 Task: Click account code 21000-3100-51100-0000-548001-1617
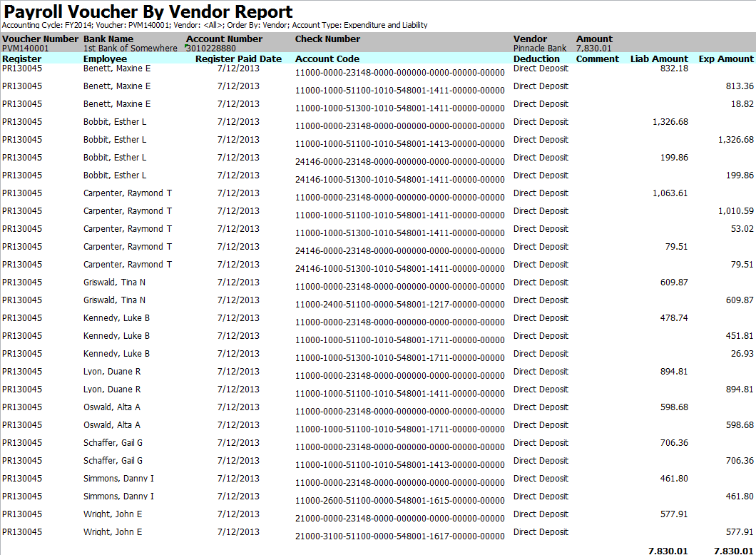399,536
